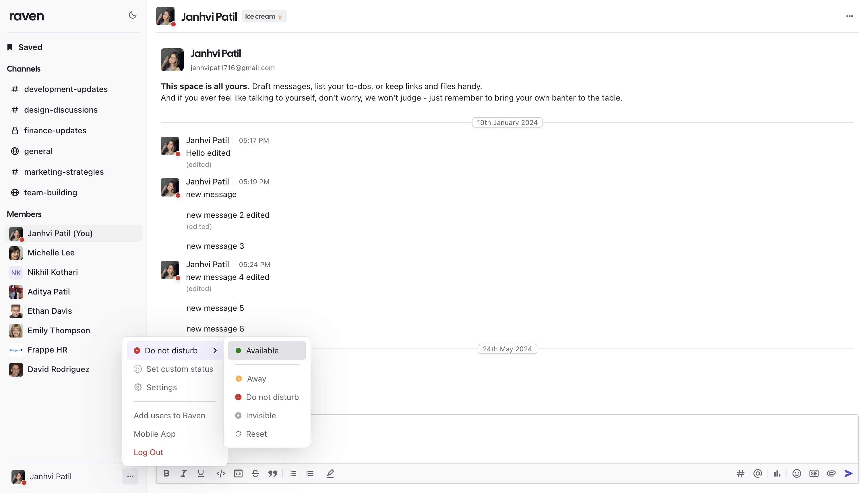Select Invisible status option
The width and height of the screenshot is (868, 493).
[x=260, y=415]
